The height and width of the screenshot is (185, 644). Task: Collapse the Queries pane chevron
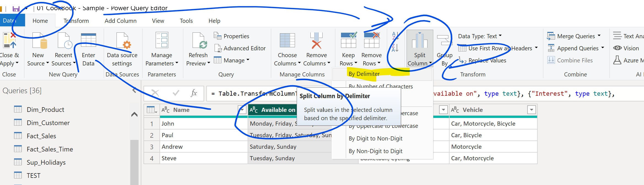click(x=134, y=90)
